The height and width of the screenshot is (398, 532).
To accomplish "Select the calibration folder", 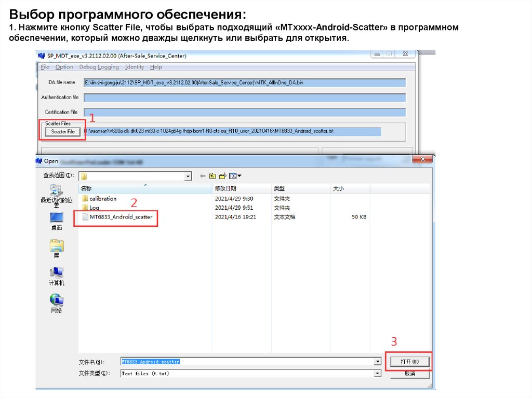I will pos(99,199).
